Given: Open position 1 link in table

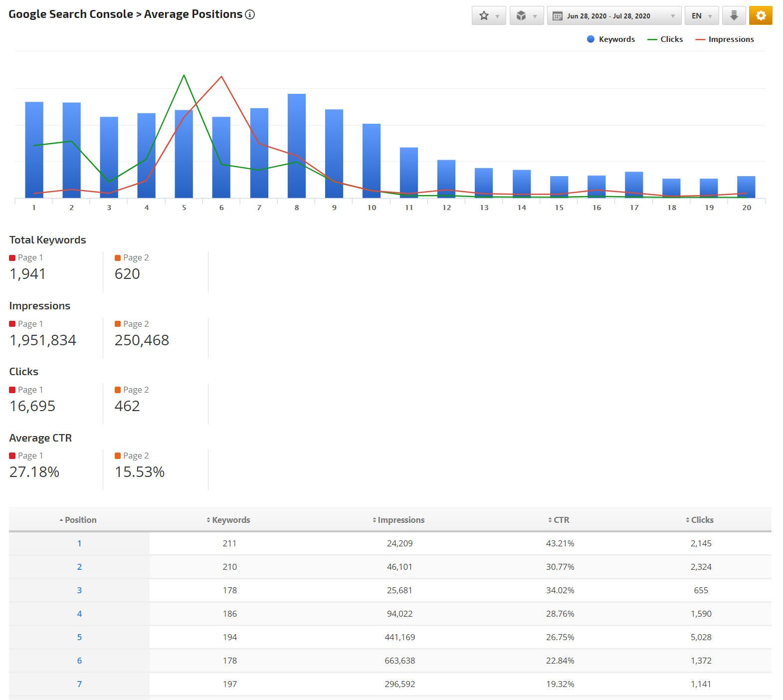Looking at the screenshot, I should pyautogui.click(x=79, y=543).
